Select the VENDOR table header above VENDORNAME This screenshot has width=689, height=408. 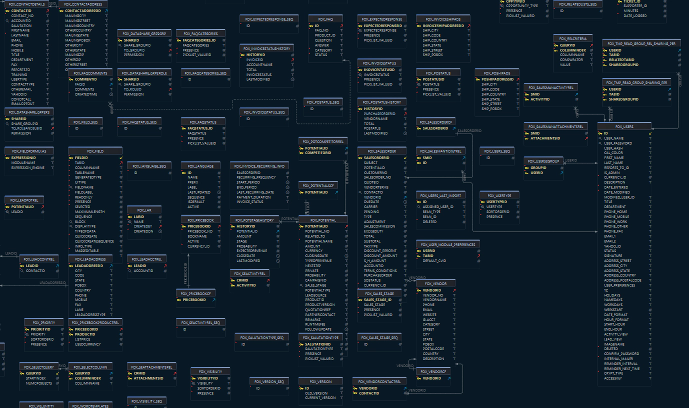[435, 283]
